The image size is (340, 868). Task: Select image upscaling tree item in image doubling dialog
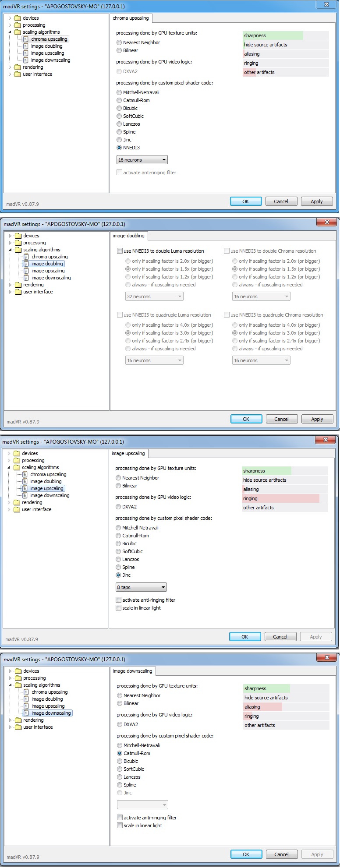pyautogui.click(x=48, y=271)
